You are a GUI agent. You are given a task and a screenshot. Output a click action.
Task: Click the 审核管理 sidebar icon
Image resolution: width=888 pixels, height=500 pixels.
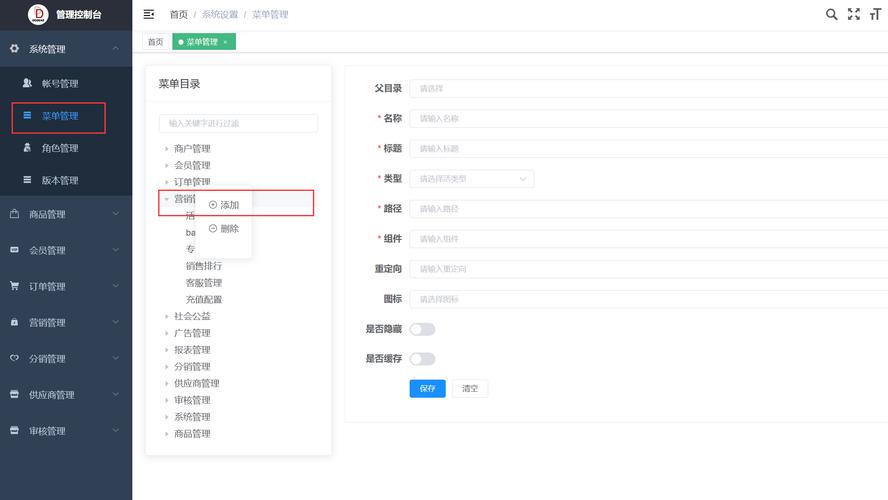pyautogui.click(x=14, y=430)
